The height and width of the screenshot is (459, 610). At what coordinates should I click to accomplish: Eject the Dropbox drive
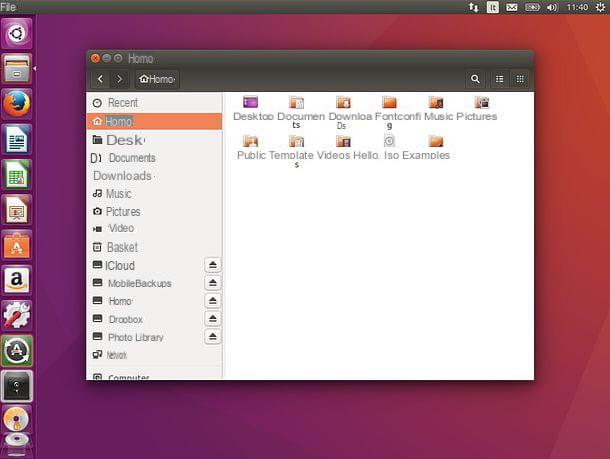click(x=212, y=319)
